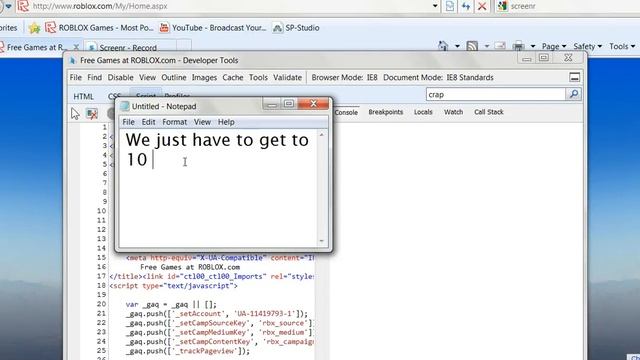Viewport: 640px width, 360px height.
Task: Select the Free Games at R... browser tab
Action: click(37, 47)
